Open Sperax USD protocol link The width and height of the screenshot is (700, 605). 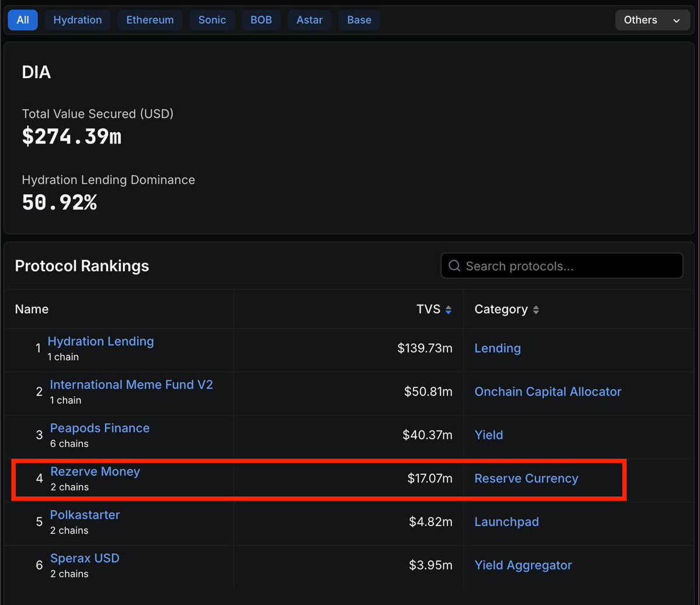(85, 558)
